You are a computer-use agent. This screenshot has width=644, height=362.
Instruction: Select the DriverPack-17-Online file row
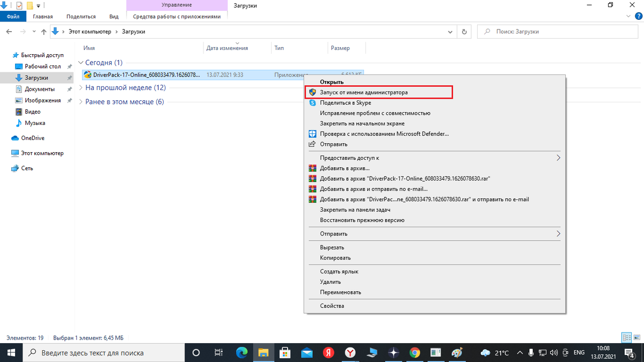coord(223,75)
